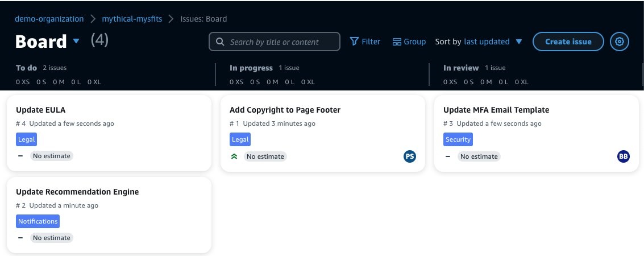Click the last updated sort option text

coord(487,42)
